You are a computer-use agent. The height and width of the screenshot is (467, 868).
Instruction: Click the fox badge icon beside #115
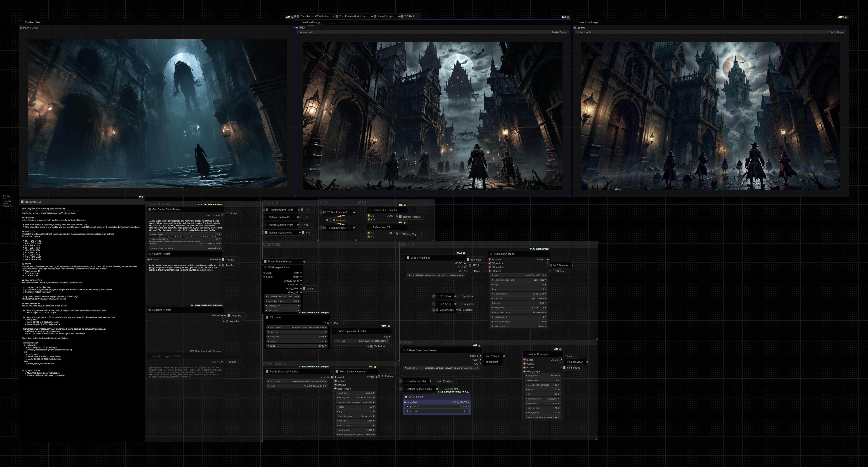click(389, 326)
